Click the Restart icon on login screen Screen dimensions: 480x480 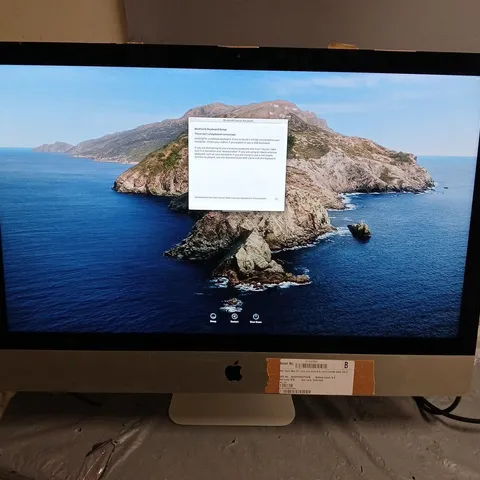pyautogui.click(x=234, y=316)
